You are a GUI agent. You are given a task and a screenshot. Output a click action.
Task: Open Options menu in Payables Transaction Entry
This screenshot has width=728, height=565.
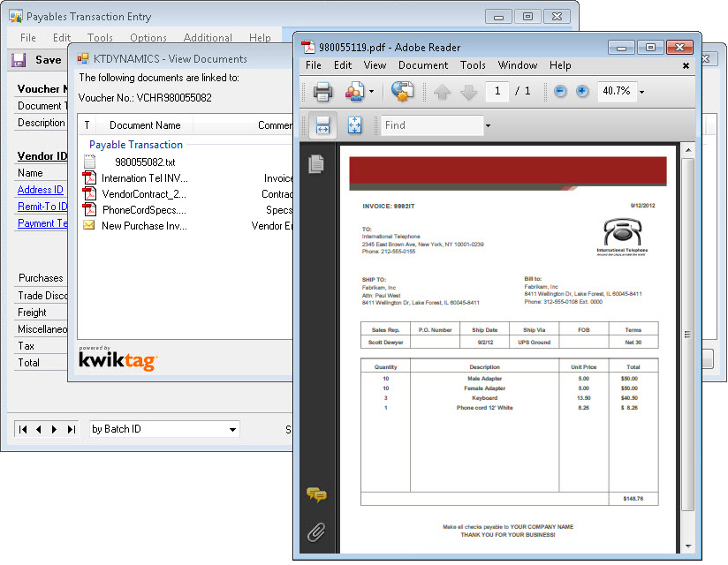pyautogui.click(x=148, y=38)
